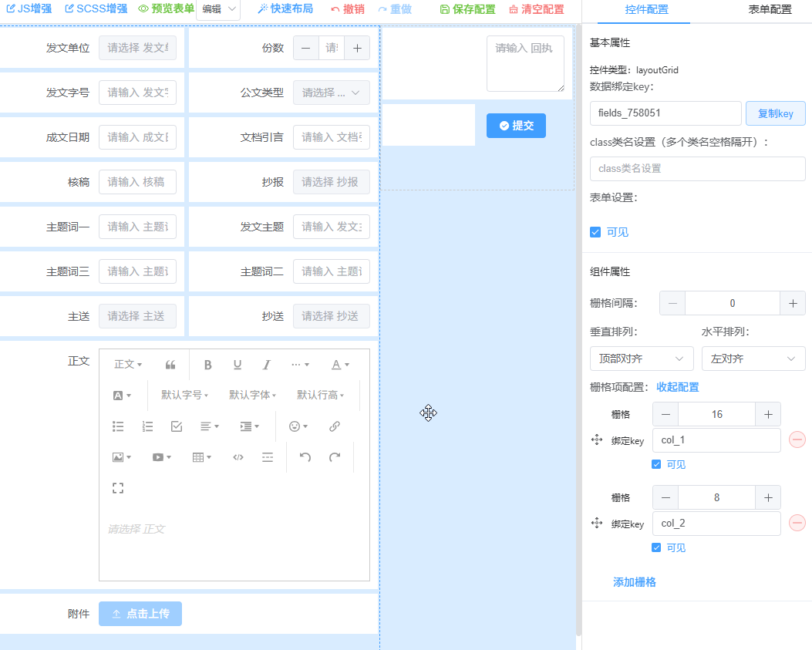
Task: Click the 复制key button
Action: pyautogui.click(x=775, y=113)
